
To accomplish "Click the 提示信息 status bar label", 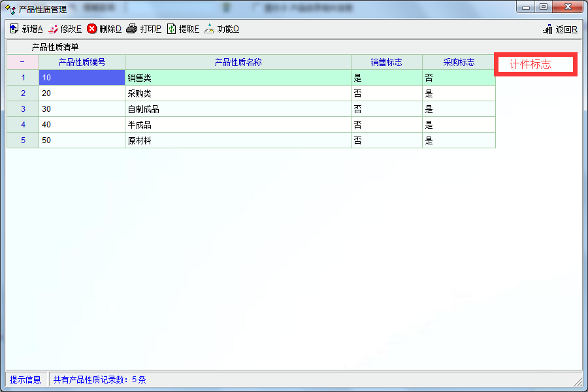I will (25, 380).
